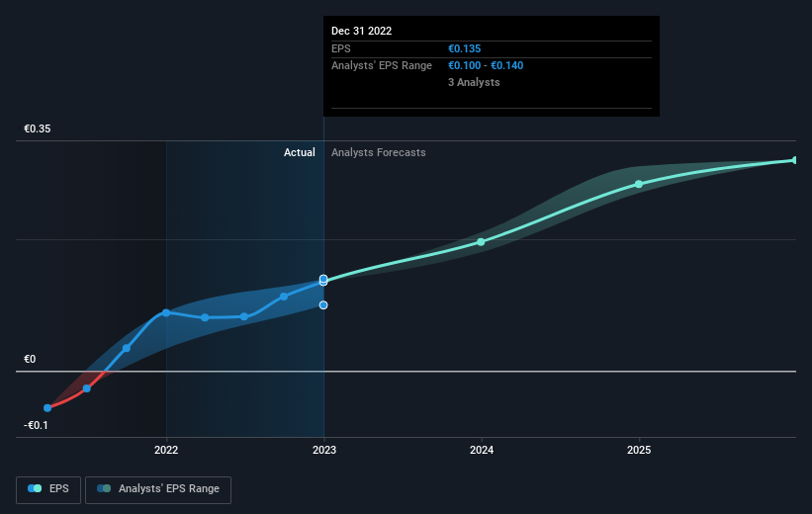Click the -€0.1 y-axis label
Image resolution: width=812 pixels, height=514 pixels.
click(36, 425)
